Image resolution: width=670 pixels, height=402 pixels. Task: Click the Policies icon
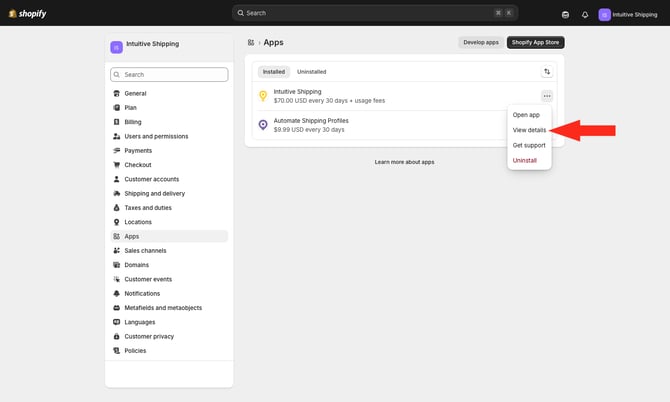click(x=116, y=351)
